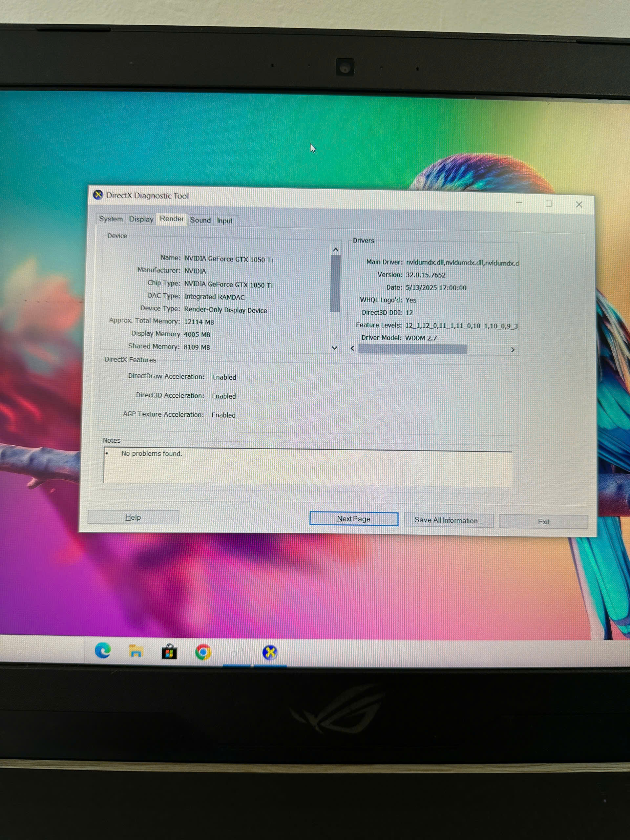Switch to the System tab
Screen dimensions: 630x840
(111, 219)
